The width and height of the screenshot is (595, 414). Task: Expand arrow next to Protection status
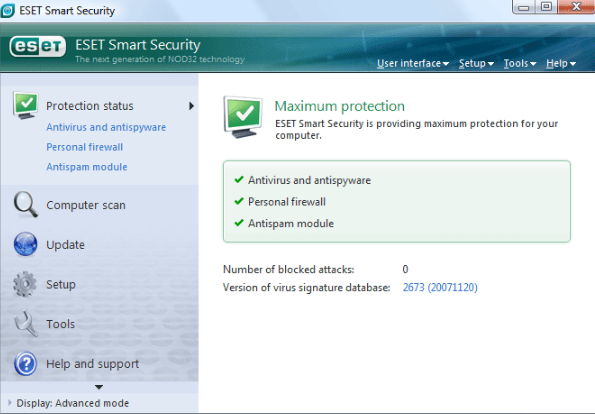tap(192, 106)
